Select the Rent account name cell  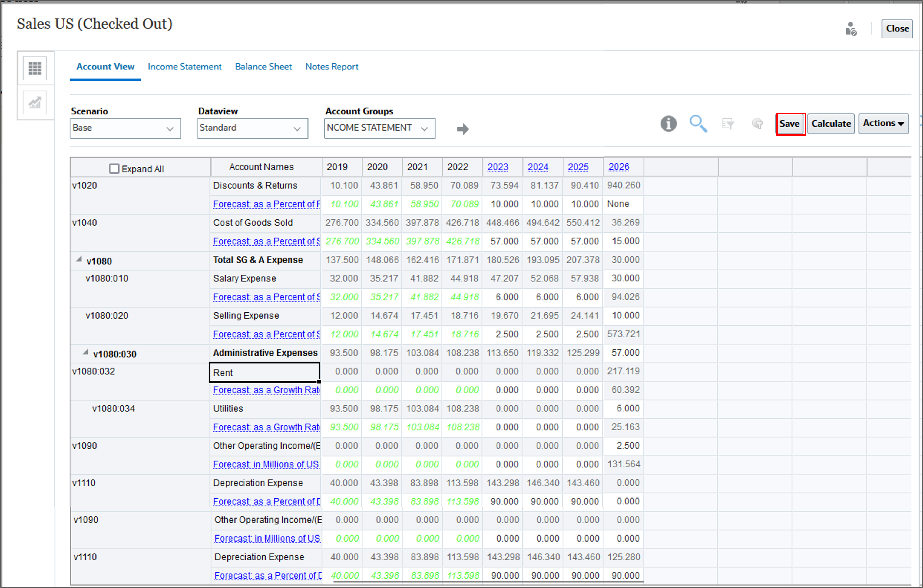pos(264,372)
